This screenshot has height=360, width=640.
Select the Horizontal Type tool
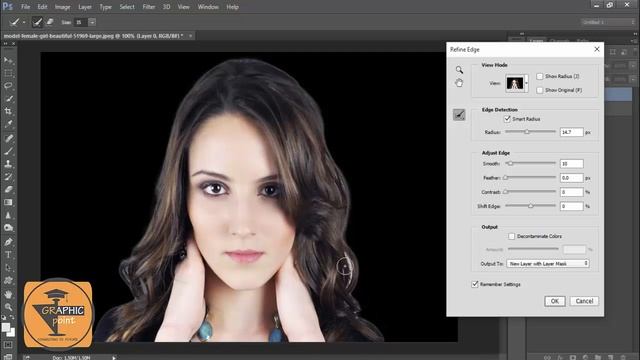[x=8, y=255]
